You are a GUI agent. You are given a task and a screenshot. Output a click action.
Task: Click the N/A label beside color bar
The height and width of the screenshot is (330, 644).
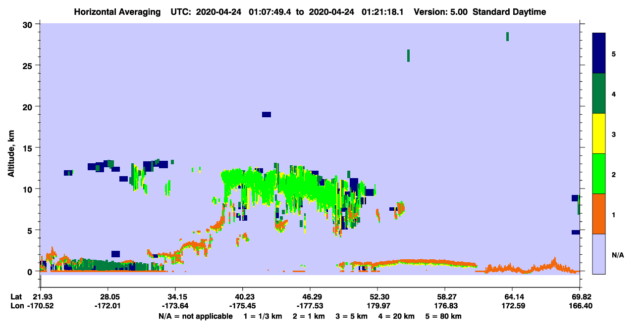click(x=617, y=255)
